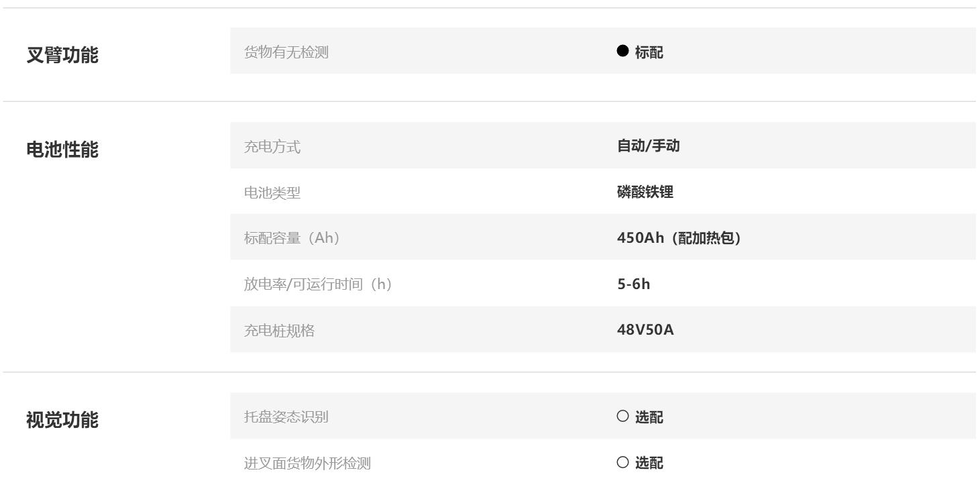Click the 450Ah（配加热包） capacity value

(x=678, y=238)
